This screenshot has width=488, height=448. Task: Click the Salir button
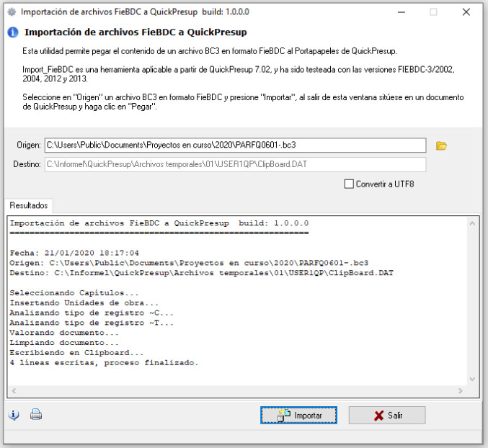[x=387, y=415]
